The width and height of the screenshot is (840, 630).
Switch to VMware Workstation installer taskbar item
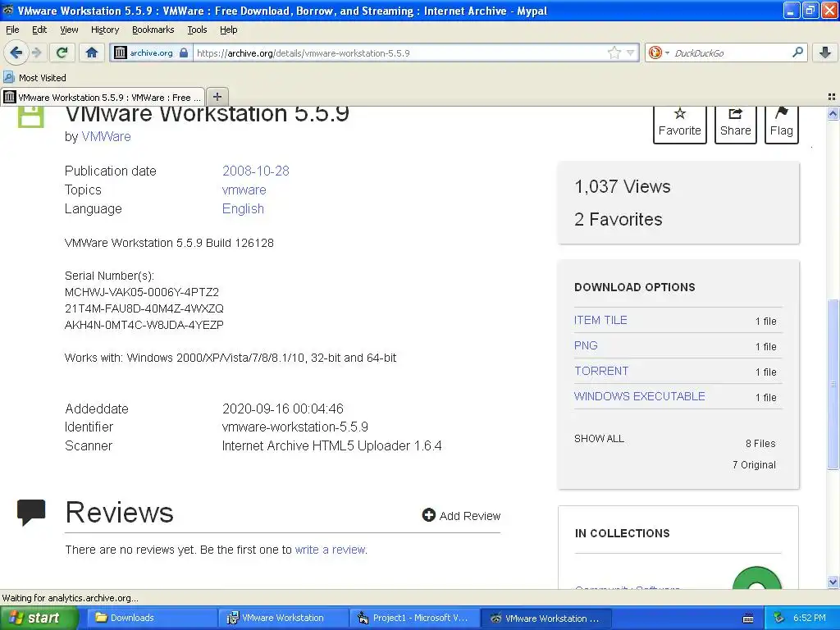point(283,618)
